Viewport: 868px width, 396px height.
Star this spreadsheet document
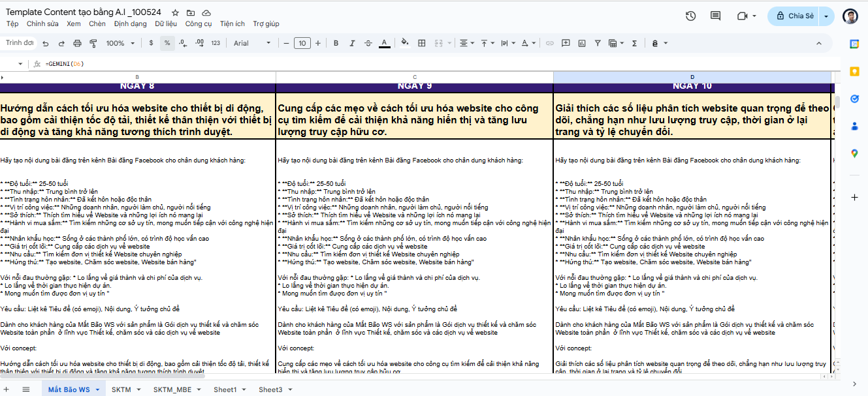pos(175,13)
